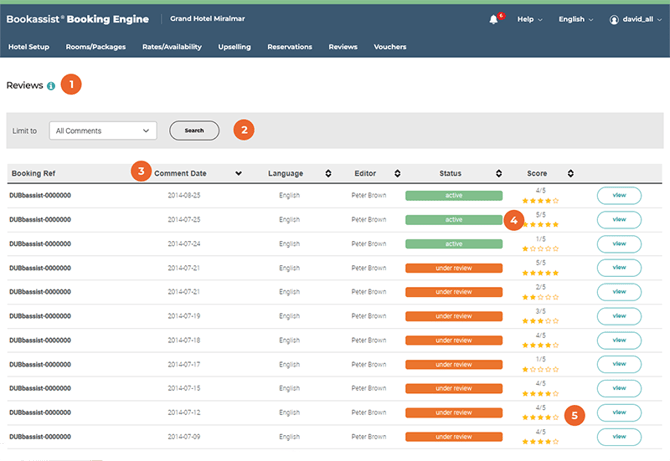Select the Vouchers menu item
This screenshot has width=670, height=461.
[x=390, y=47]
